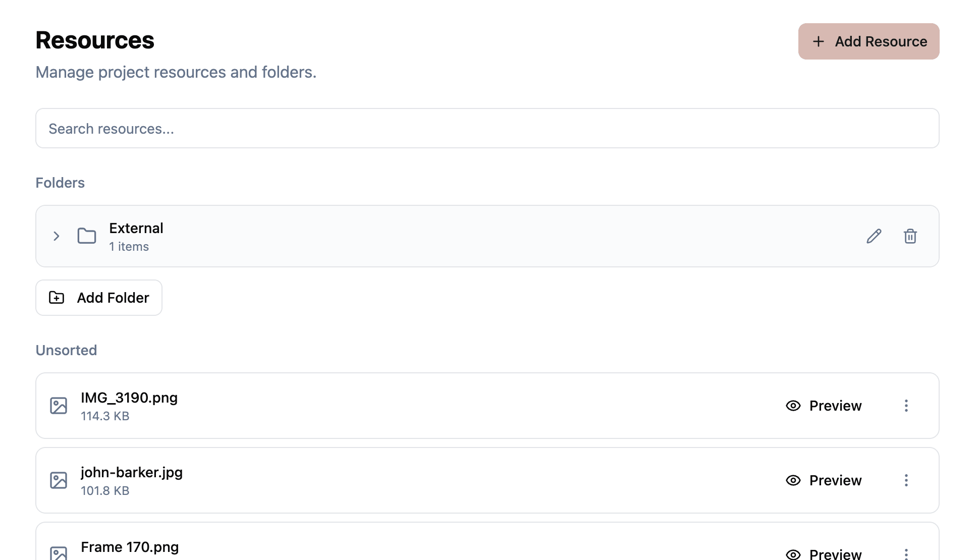Click the image icon beside IMG_3190.png

[59, 405]
